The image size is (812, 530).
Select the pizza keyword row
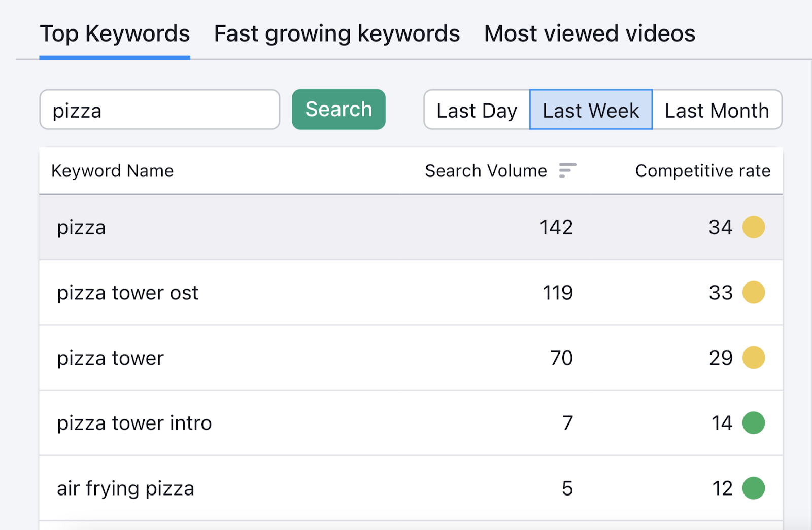click(304, 227)
